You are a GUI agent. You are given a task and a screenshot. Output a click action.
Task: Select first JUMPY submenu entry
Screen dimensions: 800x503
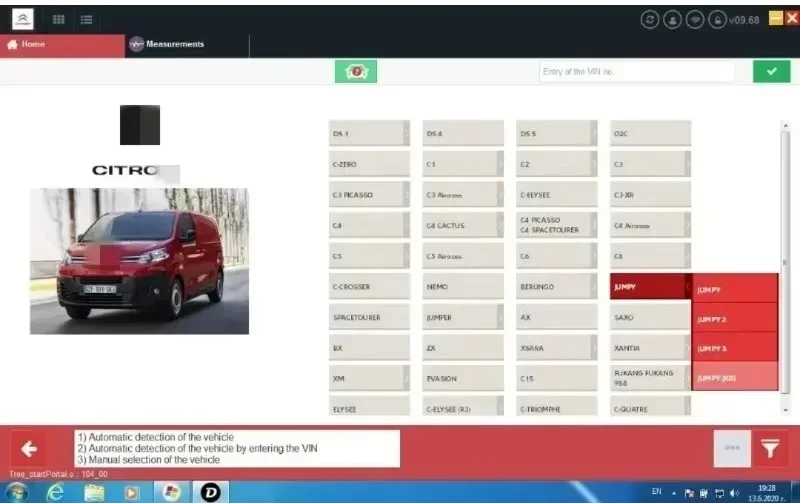point(735,289)
